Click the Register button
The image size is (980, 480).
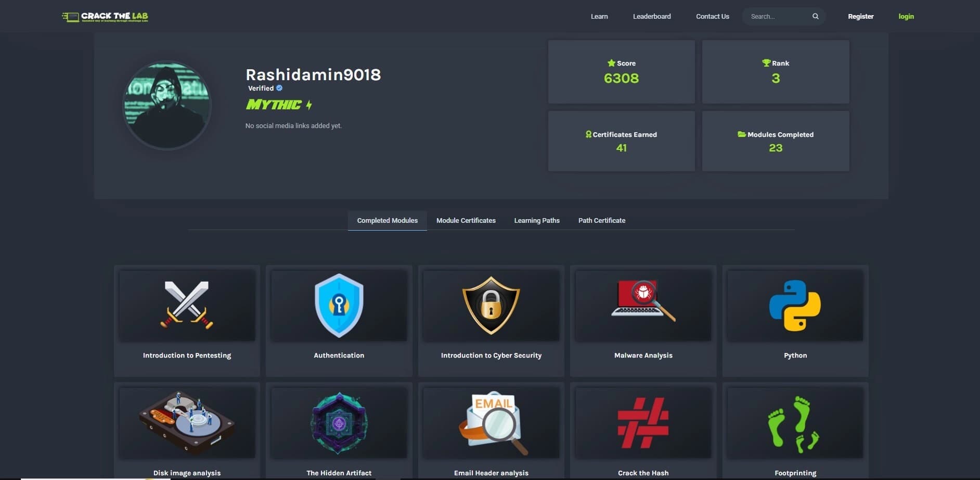point(861,16)
